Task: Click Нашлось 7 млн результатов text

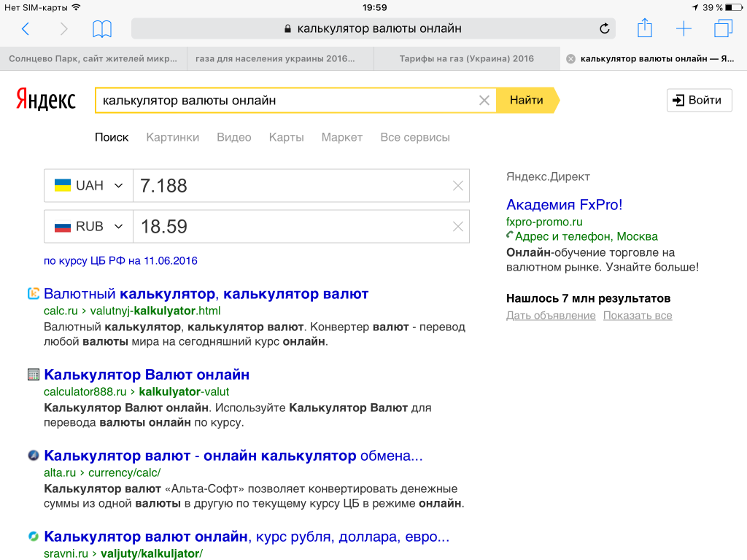Action: click(589, 298)
